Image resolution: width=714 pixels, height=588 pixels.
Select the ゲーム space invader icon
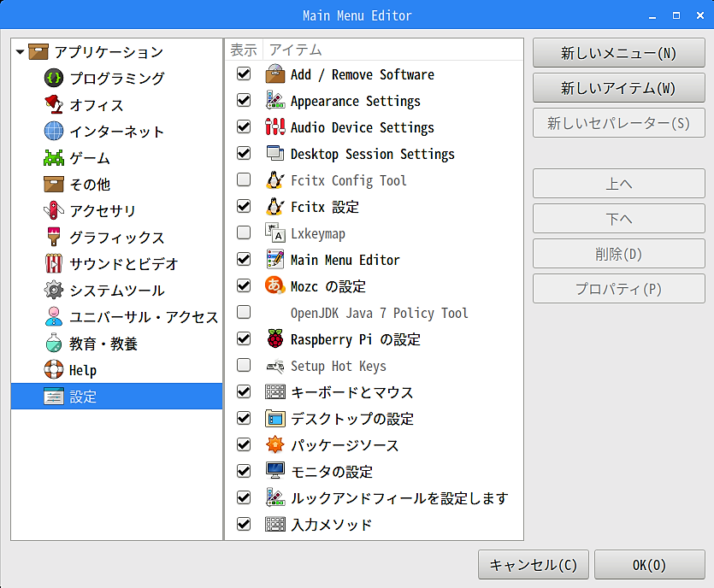tap(54, 157)
